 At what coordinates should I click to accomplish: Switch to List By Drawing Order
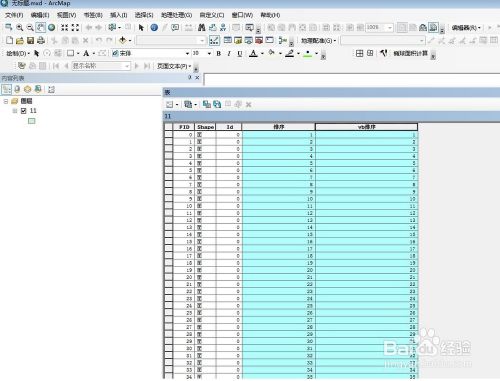[x=6, y=89]
